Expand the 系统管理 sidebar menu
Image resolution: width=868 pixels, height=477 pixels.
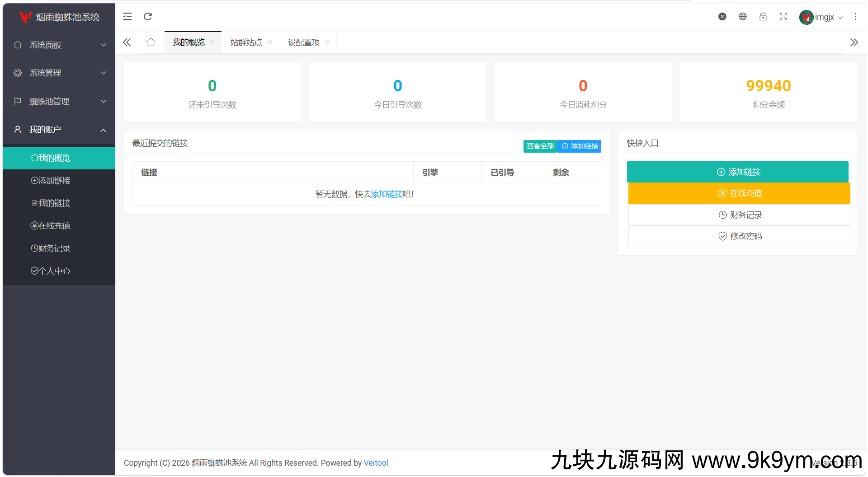59,73
